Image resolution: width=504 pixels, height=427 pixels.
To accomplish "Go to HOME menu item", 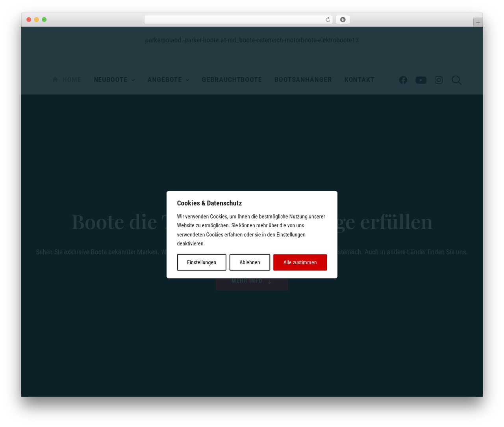I will coord(72,80).
